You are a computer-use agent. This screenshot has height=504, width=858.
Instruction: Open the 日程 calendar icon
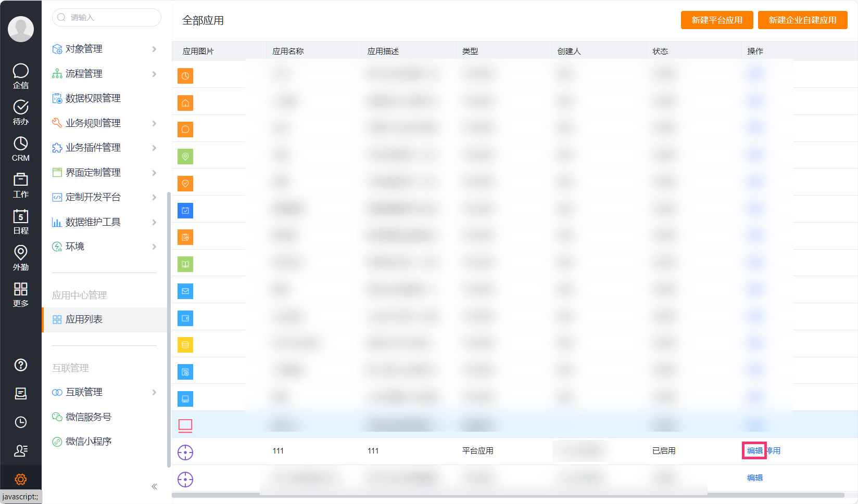pos(21,221)
